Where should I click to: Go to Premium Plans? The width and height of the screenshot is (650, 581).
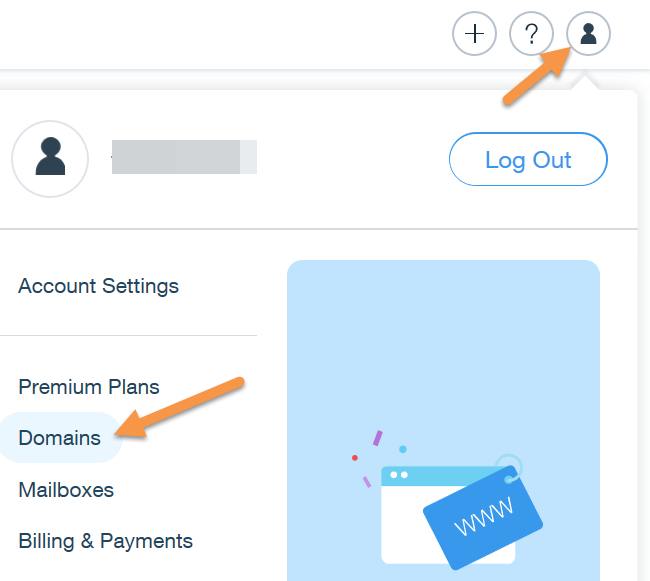(89, 387)
